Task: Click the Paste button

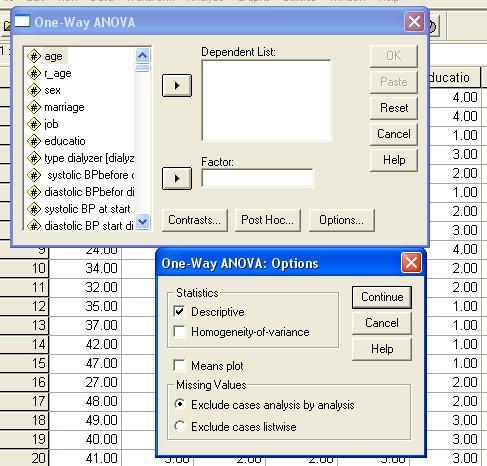Action: pyautogui.click(x=394, y=82)
